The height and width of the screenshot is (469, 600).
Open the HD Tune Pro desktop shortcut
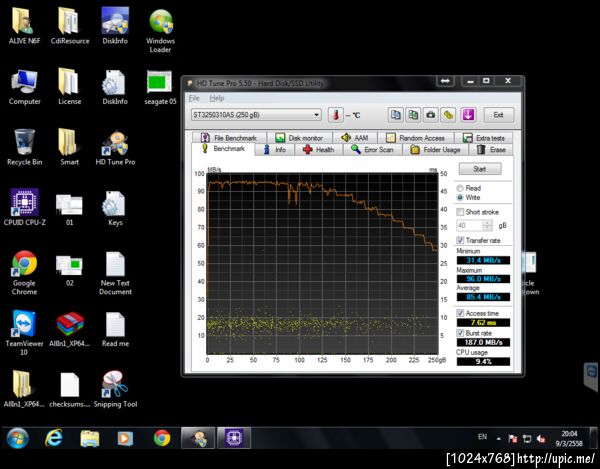(x=115, y=148)
